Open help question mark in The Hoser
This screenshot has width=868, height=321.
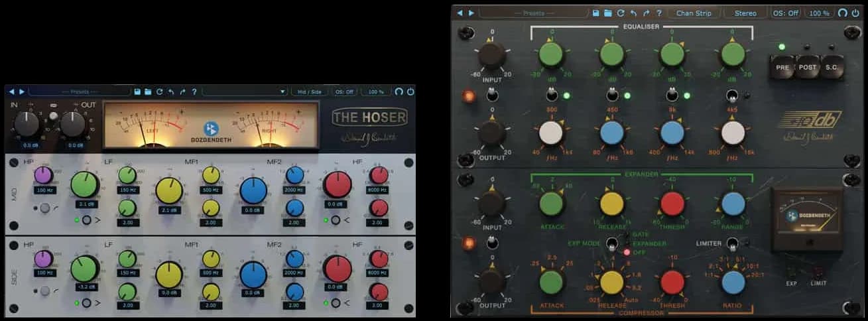(x=194, y=92)
